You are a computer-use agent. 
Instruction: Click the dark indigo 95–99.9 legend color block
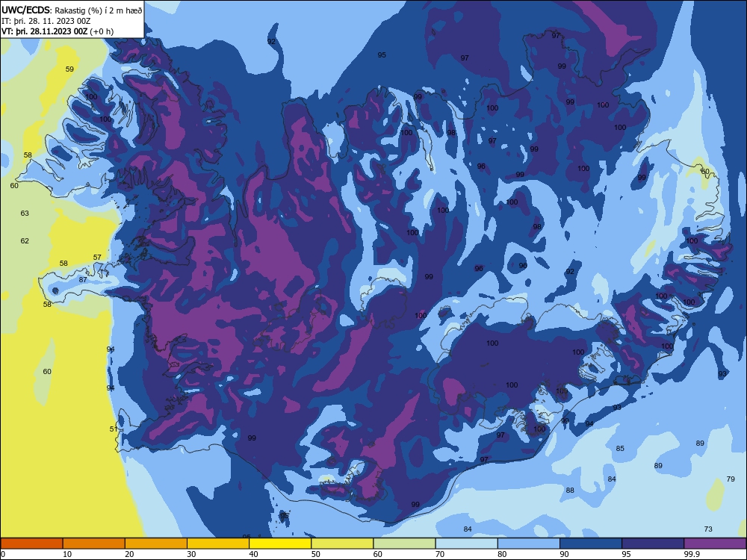[653, 544]
